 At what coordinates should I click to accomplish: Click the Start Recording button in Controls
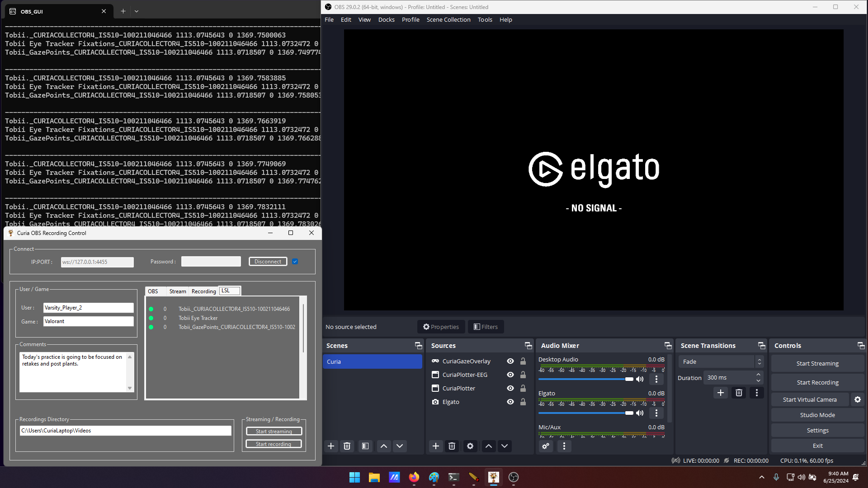point(817,382)
